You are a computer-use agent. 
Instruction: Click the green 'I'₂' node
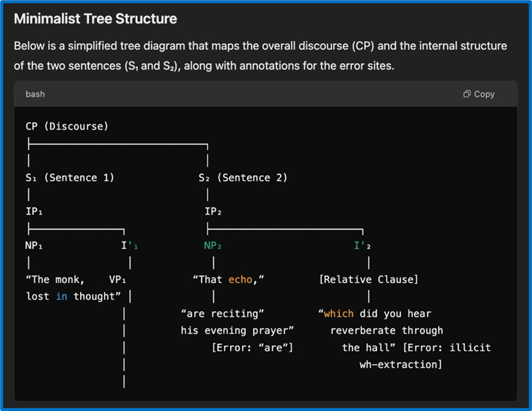pyautogui.click(x=362, y=245)
